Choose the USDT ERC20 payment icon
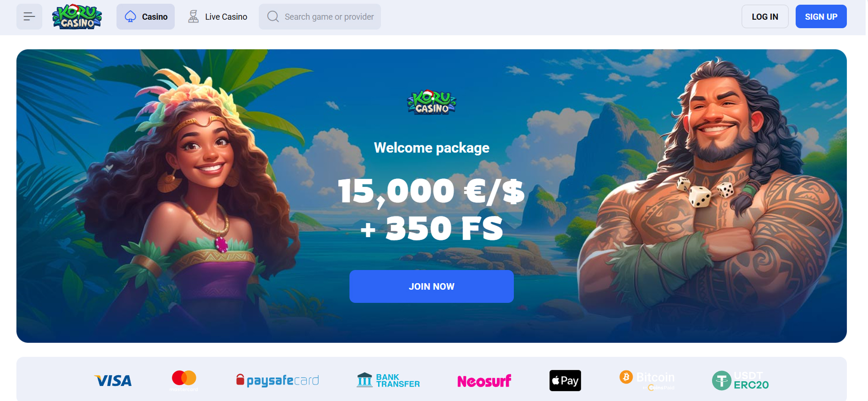 click(x=740, y=380)
